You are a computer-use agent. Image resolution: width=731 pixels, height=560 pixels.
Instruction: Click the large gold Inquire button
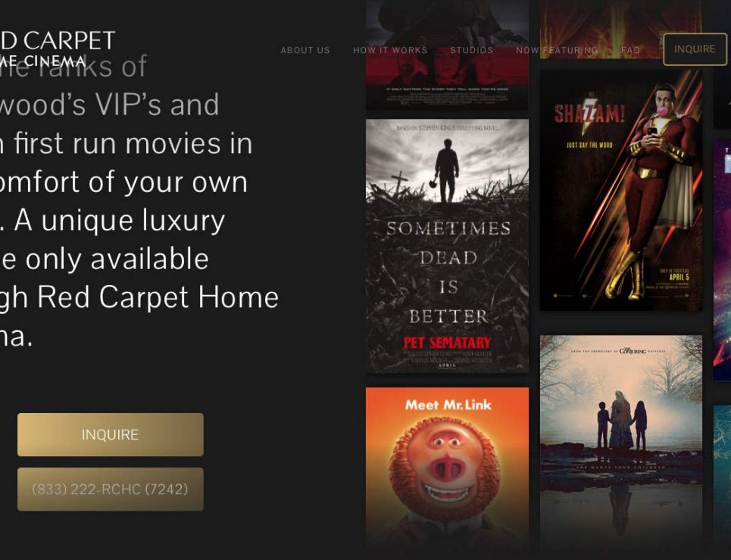pos(111,434)
